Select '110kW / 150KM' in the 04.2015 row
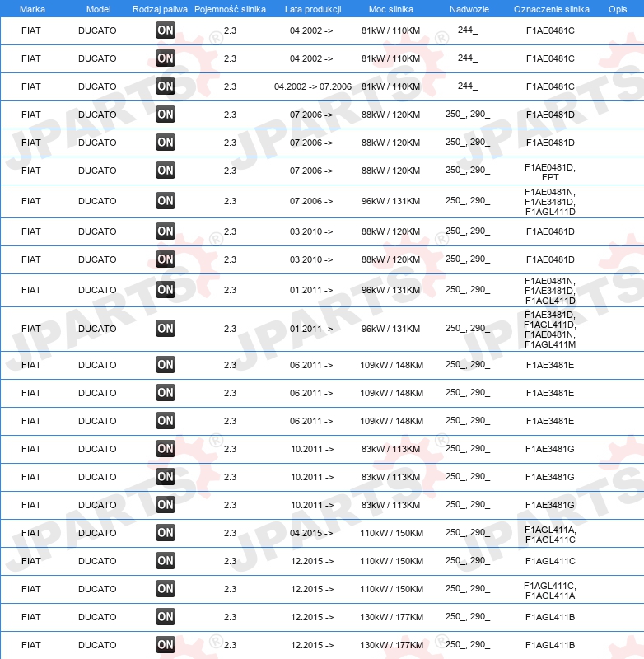The width and height of the screenshot is (644, 659). (x=391, y=533)
